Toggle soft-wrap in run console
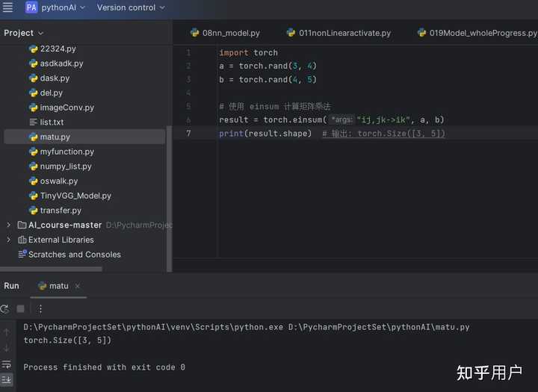This screenshot has height=392, width=538. point(7,364)
